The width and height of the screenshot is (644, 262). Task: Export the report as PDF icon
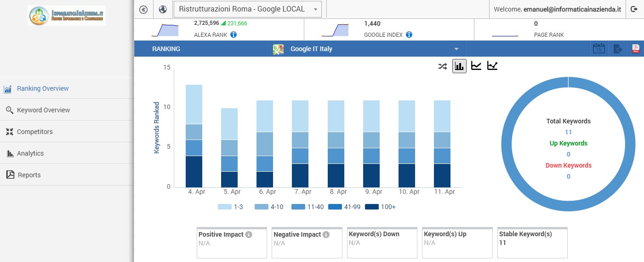(636, 49)
